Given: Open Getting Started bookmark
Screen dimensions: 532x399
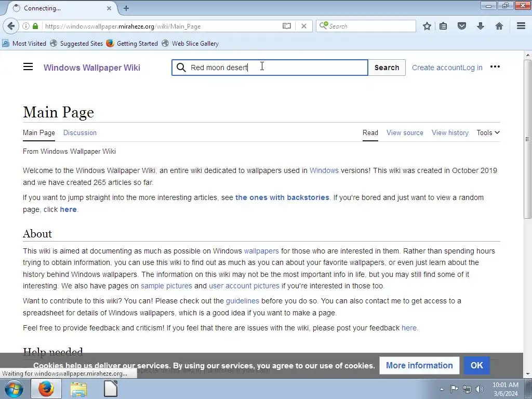Looking at the screenshot, I should 132,44.
